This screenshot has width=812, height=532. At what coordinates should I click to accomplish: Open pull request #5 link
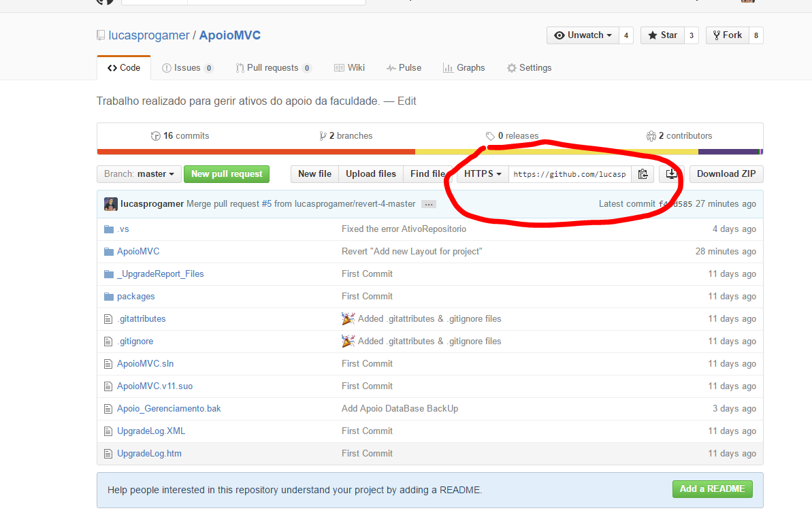pyautogui.click(x=267, y=204)
